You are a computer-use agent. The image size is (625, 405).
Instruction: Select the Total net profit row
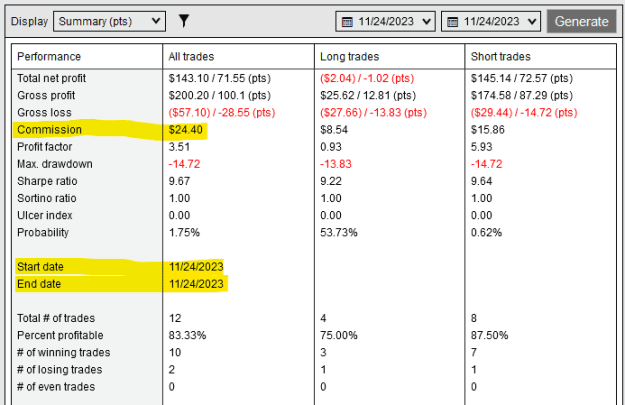click(x=314, y=78)
